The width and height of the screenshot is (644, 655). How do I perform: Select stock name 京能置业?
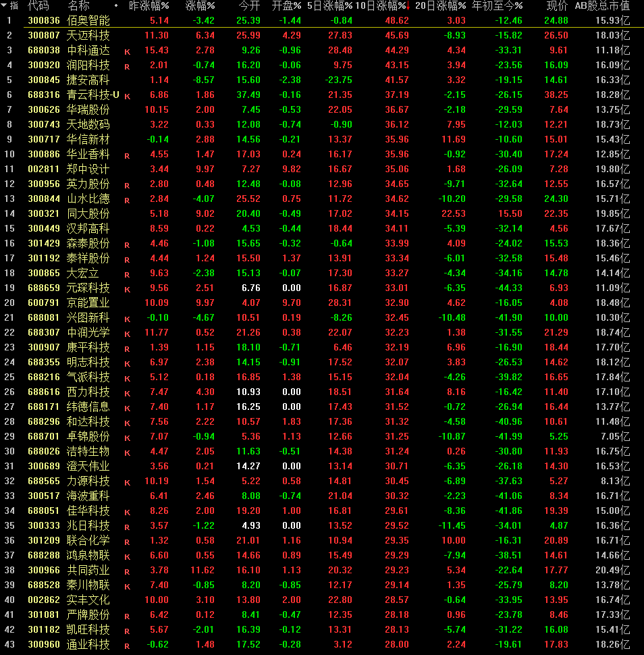point(88,303)
